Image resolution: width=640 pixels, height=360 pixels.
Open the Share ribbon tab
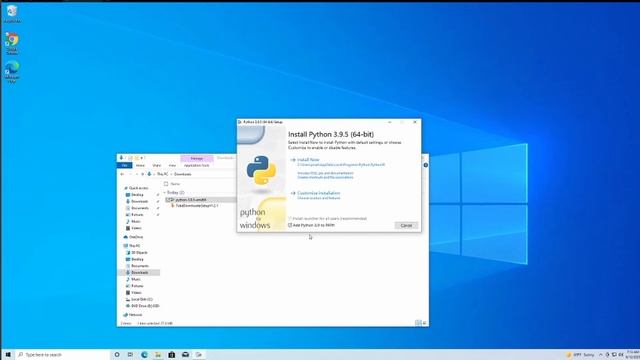click(x=157, y=165)
